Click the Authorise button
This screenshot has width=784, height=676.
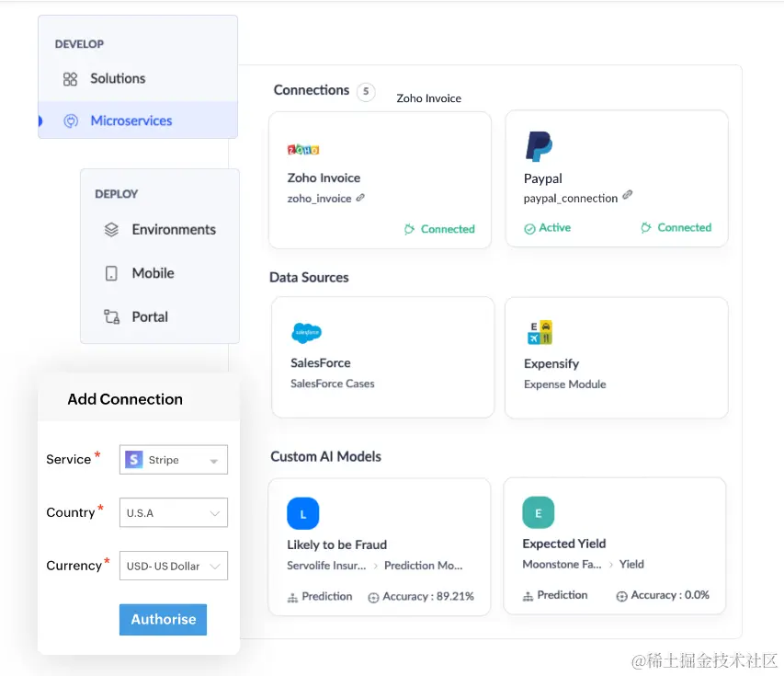(163, 620)
